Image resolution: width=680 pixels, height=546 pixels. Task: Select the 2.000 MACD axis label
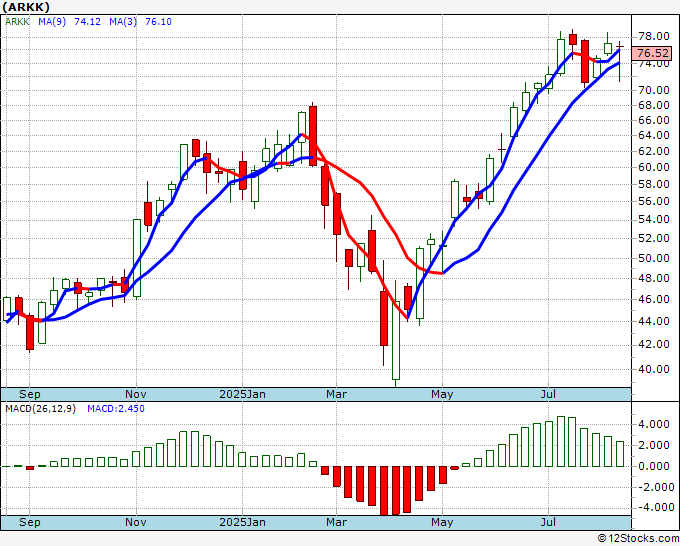[x=654, y=445]
